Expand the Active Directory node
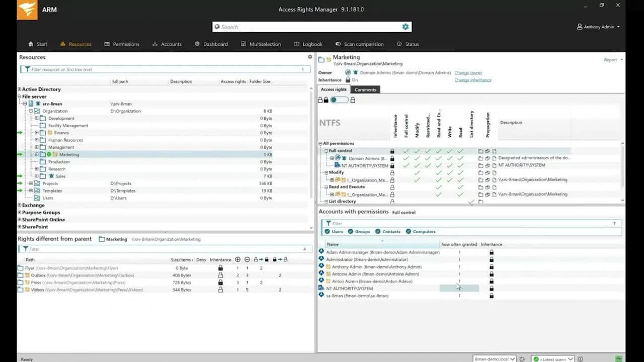Image resolution: width=644 pixels, height=362 pixels. tap(20, 89)
